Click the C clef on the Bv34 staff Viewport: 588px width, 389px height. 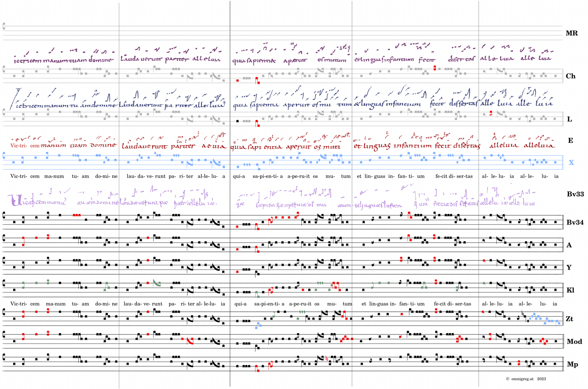pyautogui.click(x=4, y=215)
